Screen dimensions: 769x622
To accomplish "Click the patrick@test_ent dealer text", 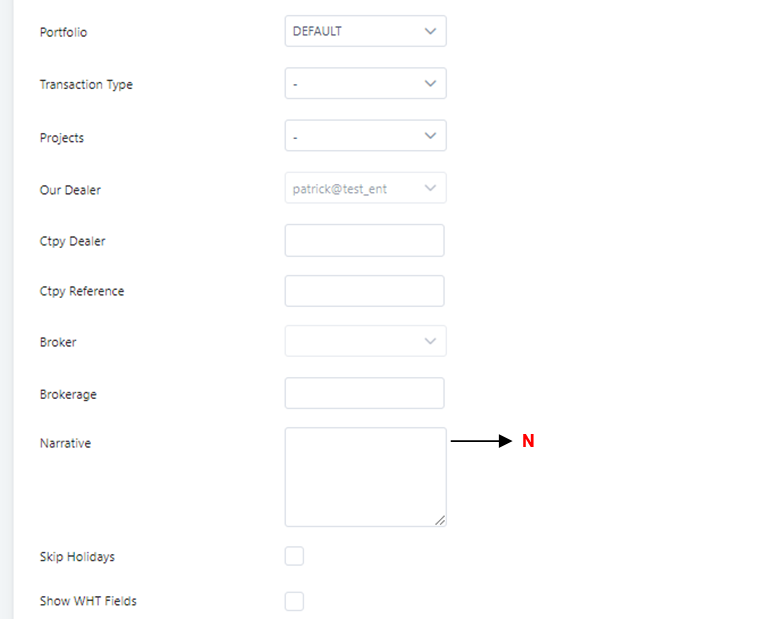I will point(339,188).
